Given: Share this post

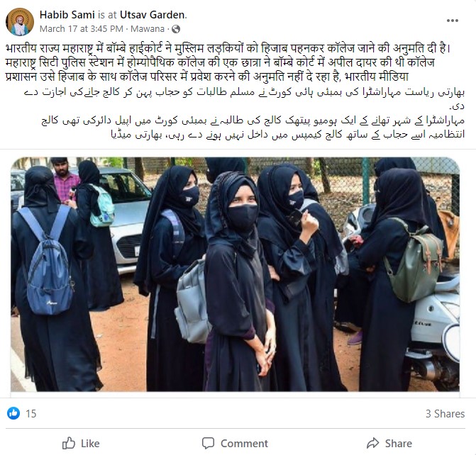Looking at the screenshot, I should pos(389,444).
